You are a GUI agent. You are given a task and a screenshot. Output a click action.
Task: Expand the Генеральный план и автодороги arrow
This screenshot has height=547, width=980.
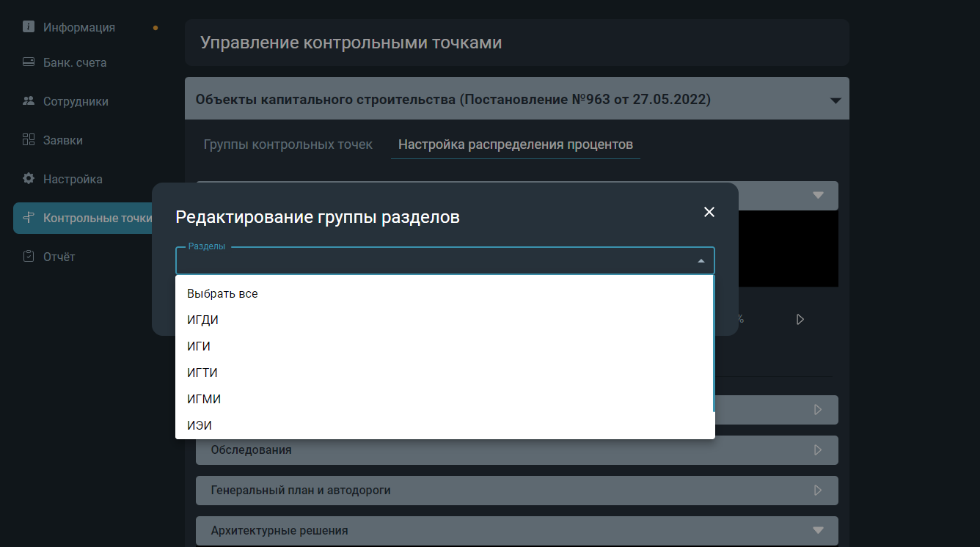818,491
